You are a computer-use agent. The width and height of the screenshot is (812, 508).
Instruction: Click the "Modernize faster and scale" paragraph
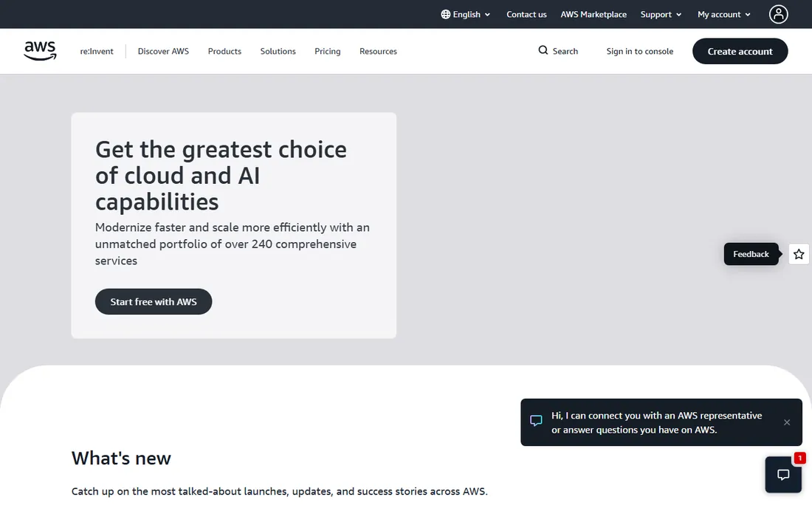[x=233, y=244]
